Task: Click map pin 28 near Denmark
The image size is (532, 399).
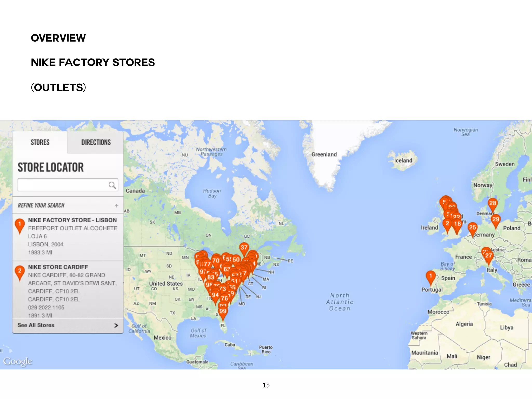Action: (x=493, y=203)
